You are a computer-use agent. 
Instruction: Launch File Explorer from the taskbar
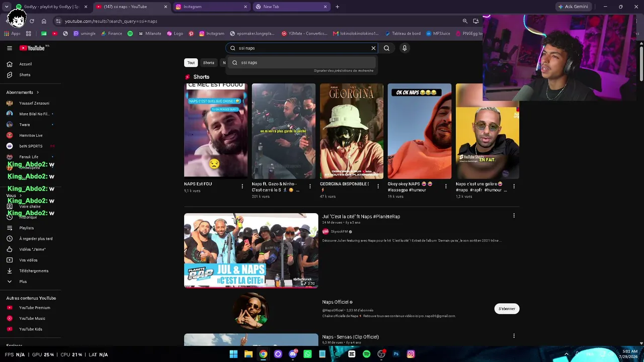click(249, 354)
